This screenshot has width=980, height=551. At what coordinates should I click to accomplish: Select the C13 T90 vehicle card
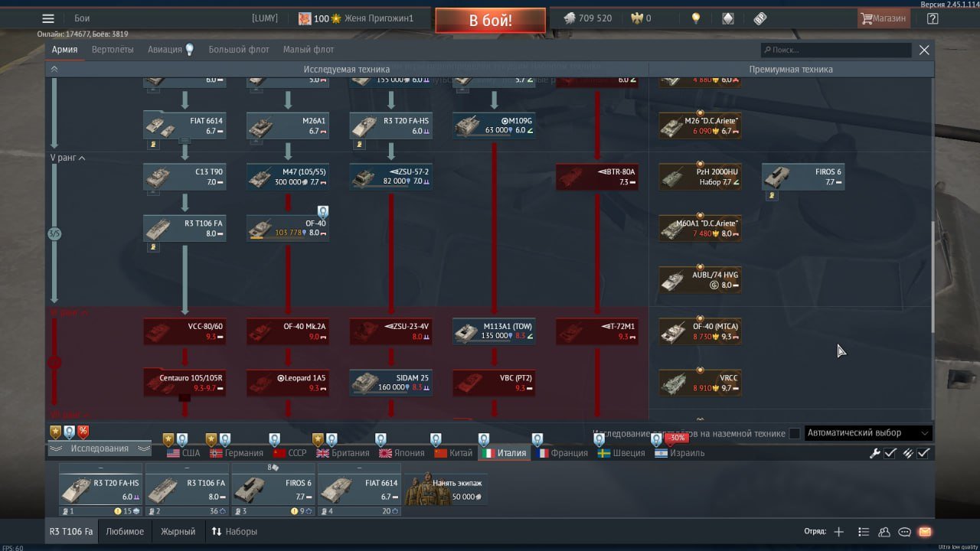click(x=185, y=177)
